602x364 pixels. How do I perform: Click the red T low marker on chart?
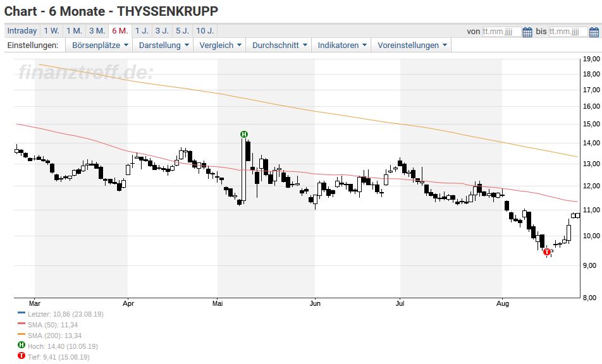[547, 252]
